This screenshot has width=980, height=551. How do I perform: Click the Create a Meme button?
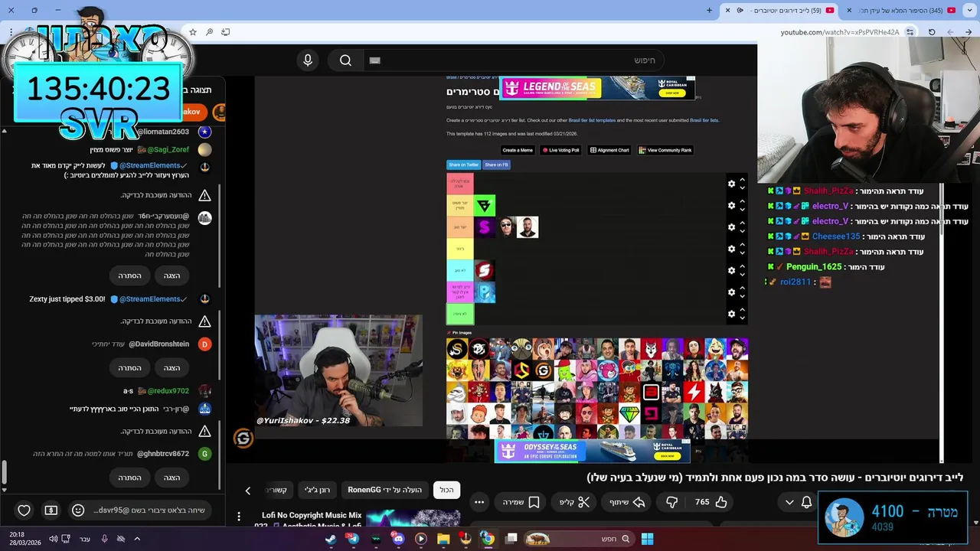click(x=518, y=150)
